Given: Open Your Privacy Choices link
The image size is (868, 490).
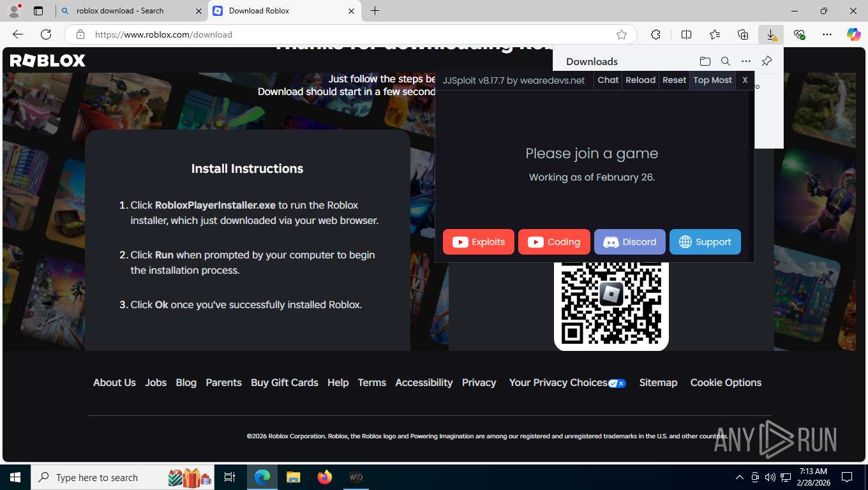Looking at the screenshot, I should tap(567, 382).
